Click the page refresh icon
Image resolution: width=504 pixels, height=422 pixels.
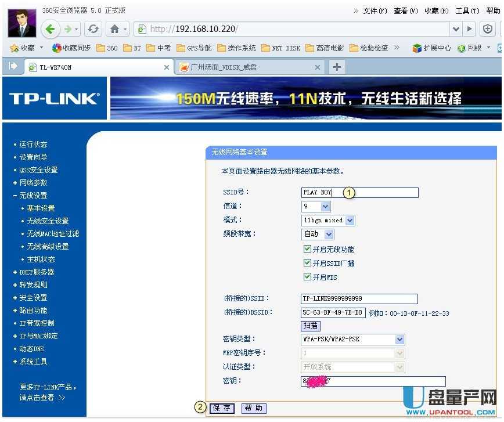pos(93,28)
